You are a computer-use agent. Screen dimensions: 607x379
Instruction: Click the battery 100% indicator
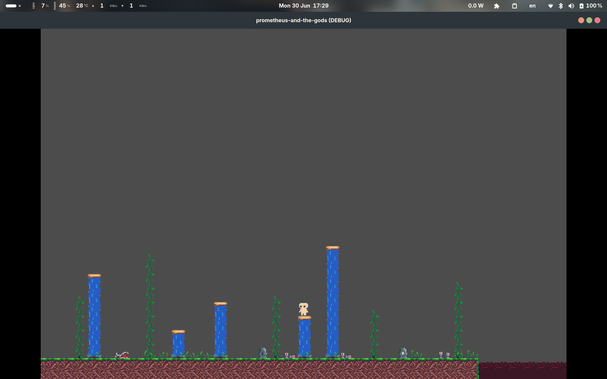click(x=591, y=6)
